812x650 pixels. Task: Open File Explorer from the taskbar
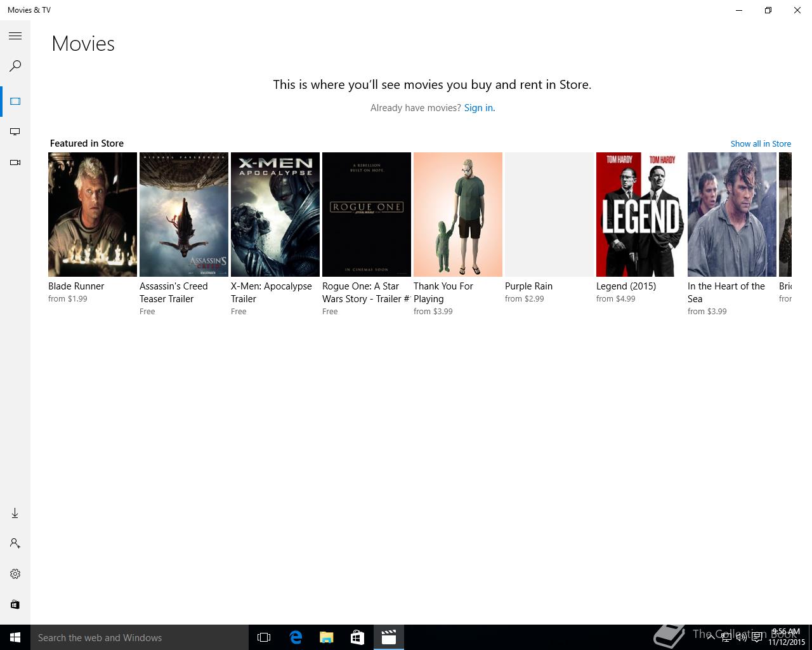(327, 637)
